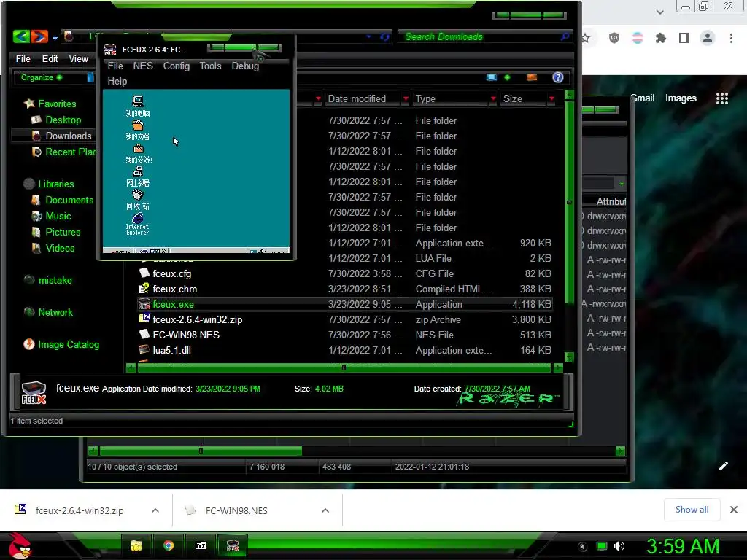Viewport: 747px width, 560px height.
Task: Select Downloads in Favorites sidebar
Action: pyautogui.click(x=68, y=136)
